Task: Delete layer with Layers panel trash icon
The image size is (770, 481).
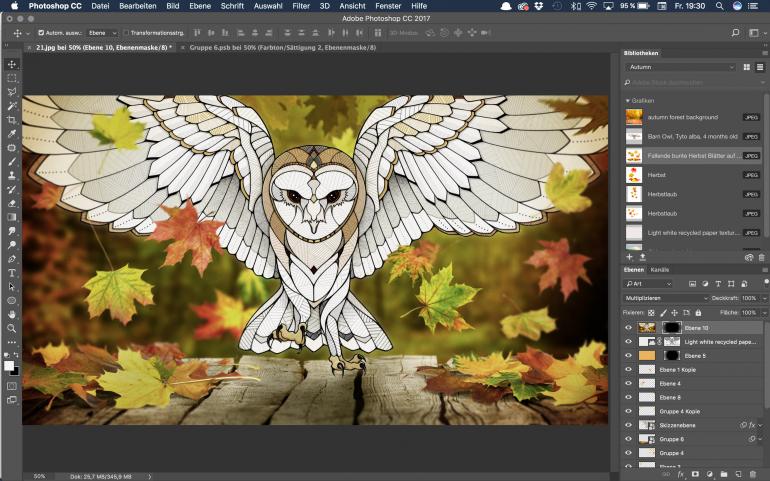Action: 752,475
